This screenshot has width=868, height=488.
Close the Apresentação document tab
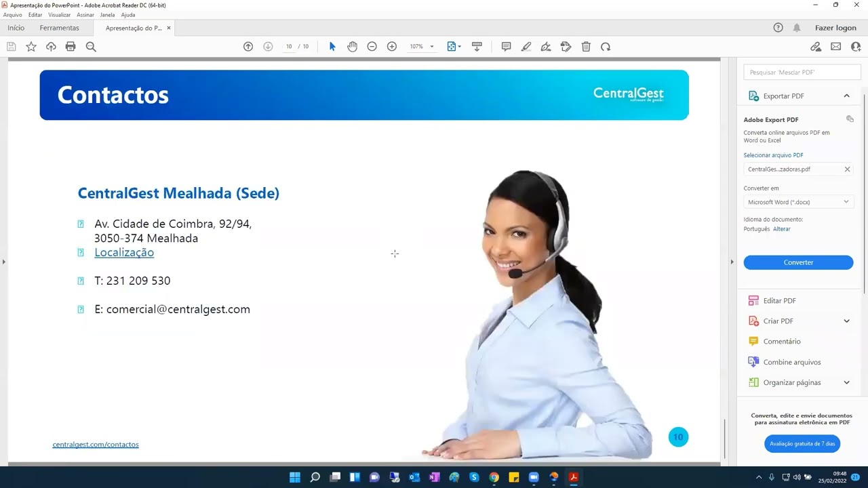(169, 28)
